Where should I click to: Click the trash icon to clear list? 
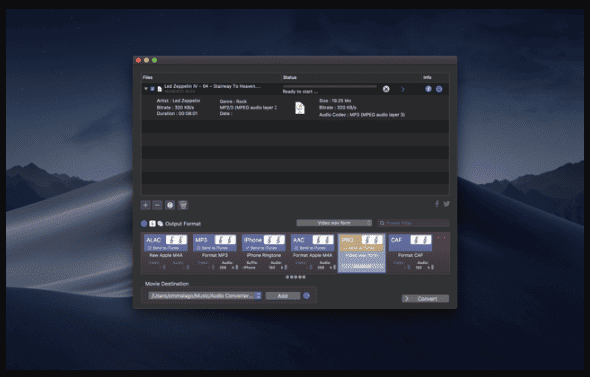(x=182, y=205)
